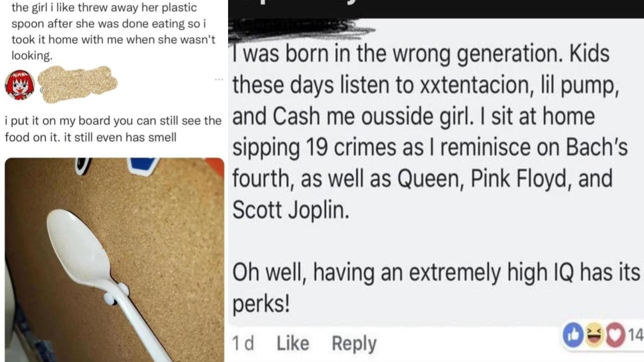Select the 'Oh well' high IQ paragraph
The height and width of the screenshot is (362, 644).
(x=436, y=288)
